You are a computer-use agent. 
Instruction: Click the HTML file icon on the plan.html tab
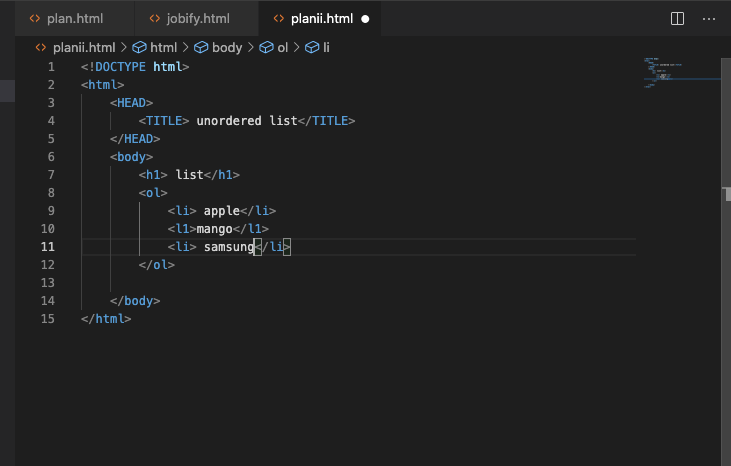pyautogui.click(x=33, y=19)
